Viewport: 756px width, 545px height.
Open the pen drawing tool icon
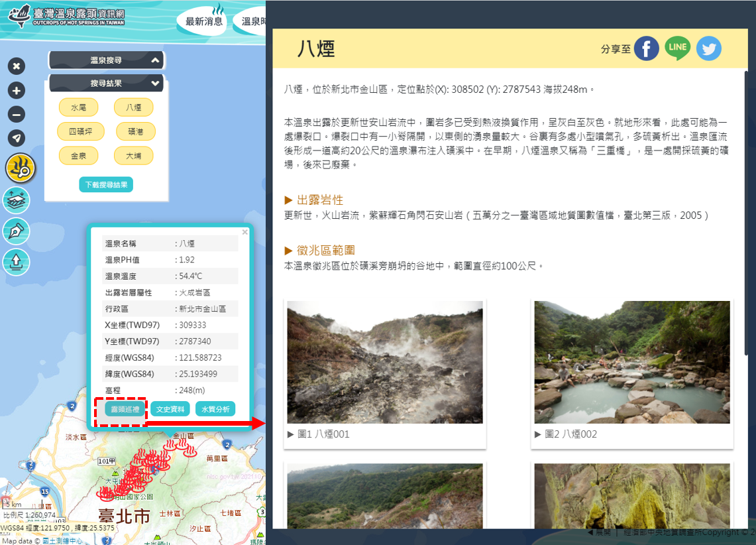pos(17,231)
